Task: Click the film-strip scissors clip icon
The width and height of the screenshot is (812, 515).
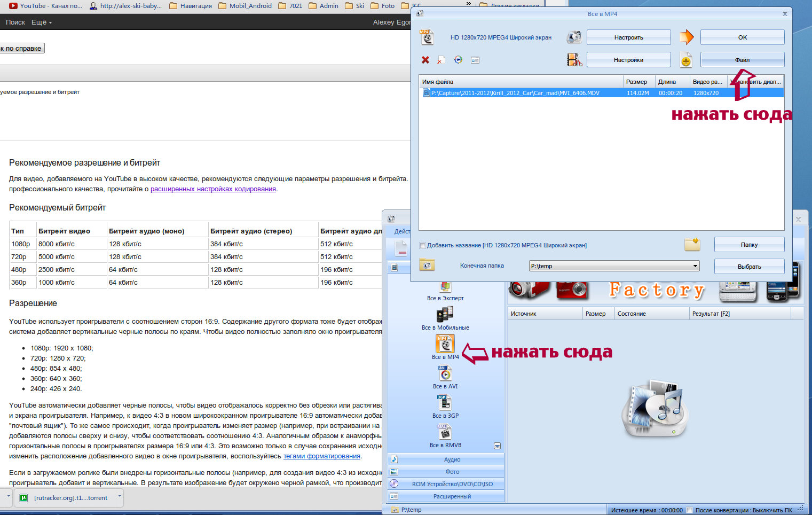Action: click(x=574, y=59)
